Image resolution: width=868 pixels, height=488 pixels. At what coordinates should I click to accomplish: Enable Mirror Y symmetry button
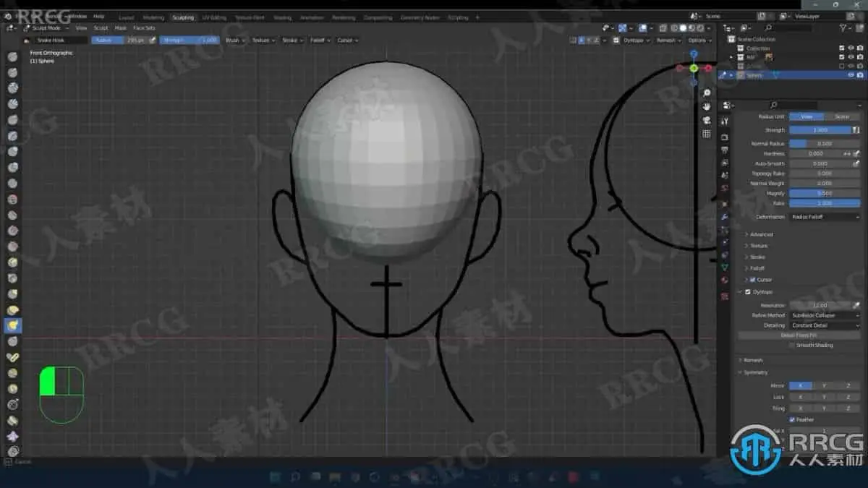tap(824, 386)
